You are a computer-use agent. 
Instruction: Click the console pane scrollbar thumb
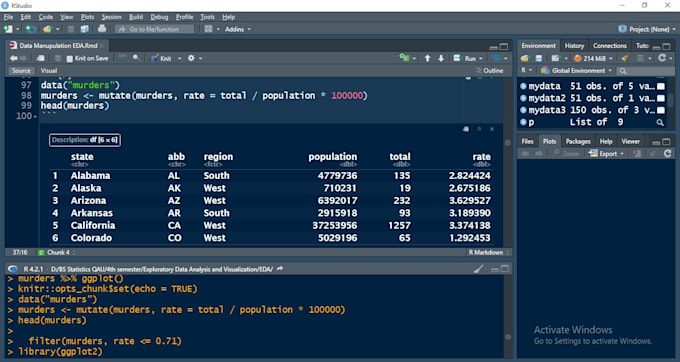click(x=508, y=337)
